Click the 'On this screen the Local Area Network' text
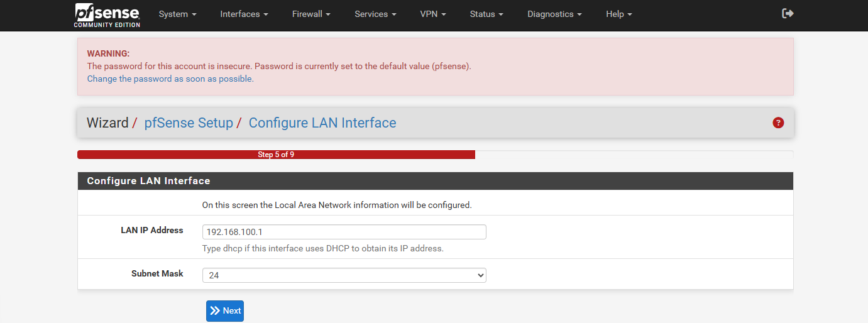Viewport: 868px width, 323px height. (337, 205)
